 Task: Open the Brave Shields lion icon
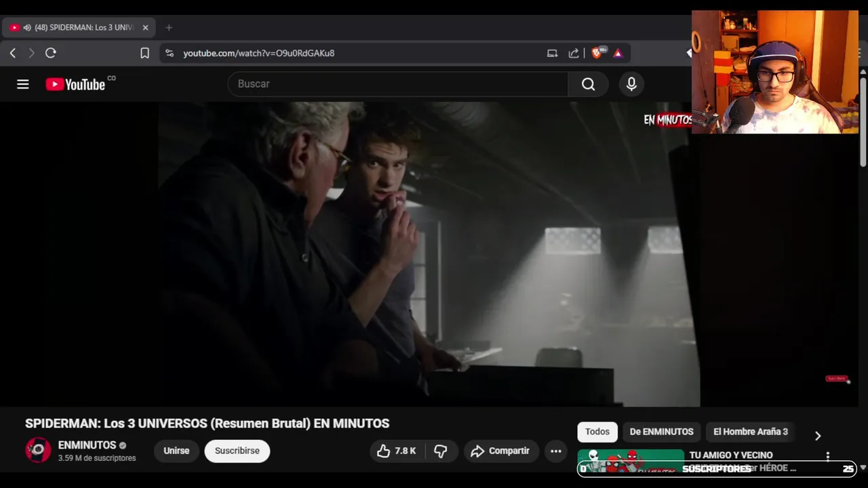597,52
